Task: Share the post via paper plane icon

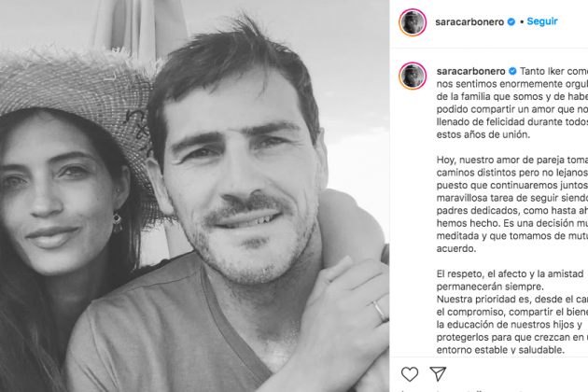Action: (x=438, y=374)
